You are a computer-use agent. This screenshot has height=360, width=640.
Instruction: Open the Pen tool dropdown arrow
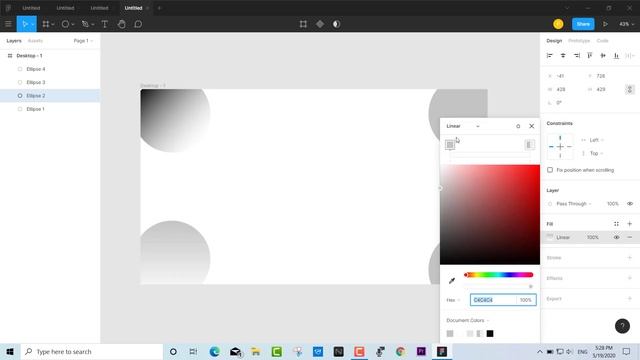pyautogui.click(x=93, y=24)
